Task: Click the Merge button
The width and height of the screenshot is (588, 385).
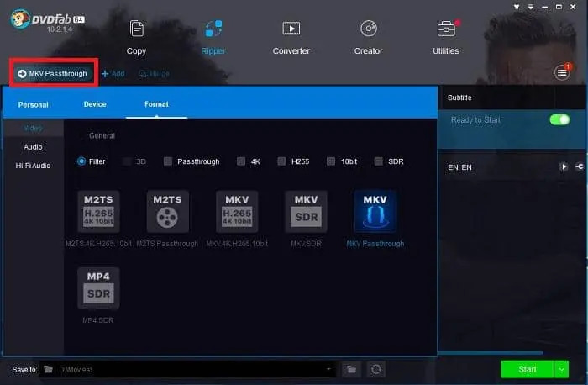Action: (154, 74)
